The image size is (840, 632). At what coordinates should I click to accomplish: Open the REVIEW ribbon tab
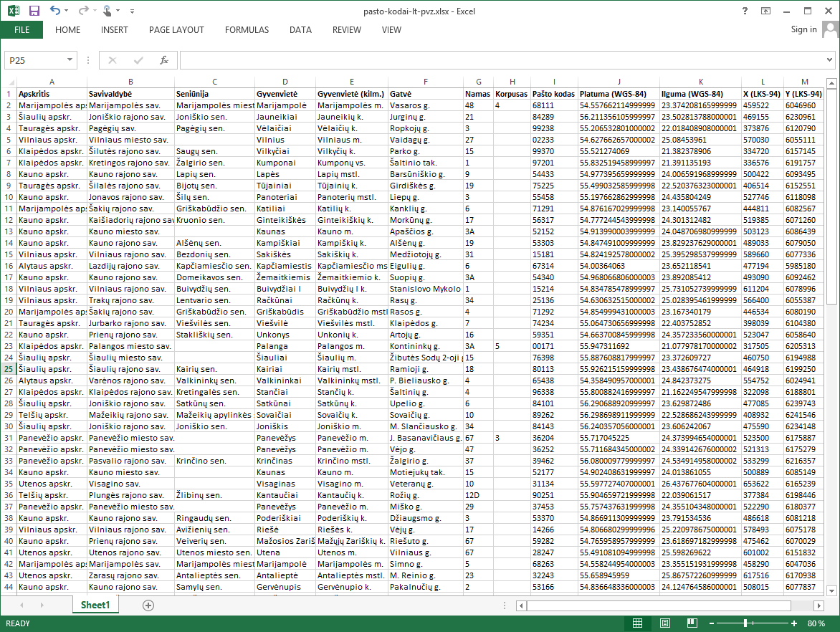tap(347, 30)
